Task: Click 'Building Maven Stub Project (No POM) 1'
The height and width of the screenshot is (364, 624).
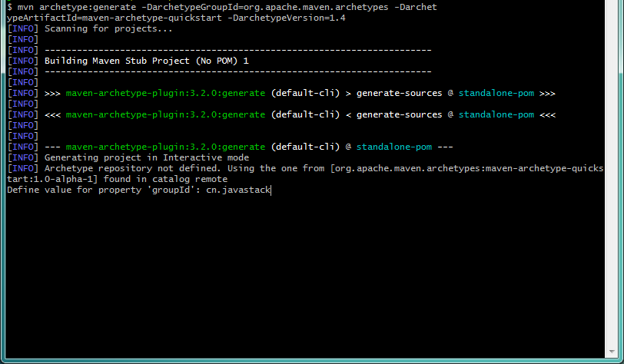Action: pos(147,61)
